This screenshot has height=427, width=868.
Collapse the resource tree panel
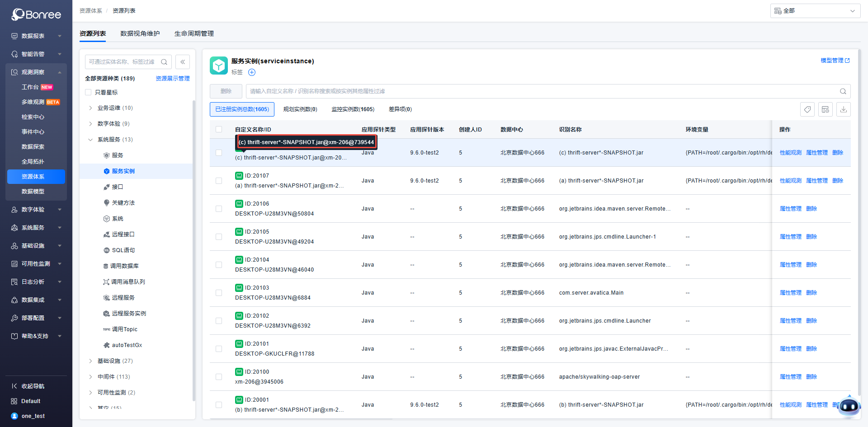pyautogui.click(x=183, y=62)
